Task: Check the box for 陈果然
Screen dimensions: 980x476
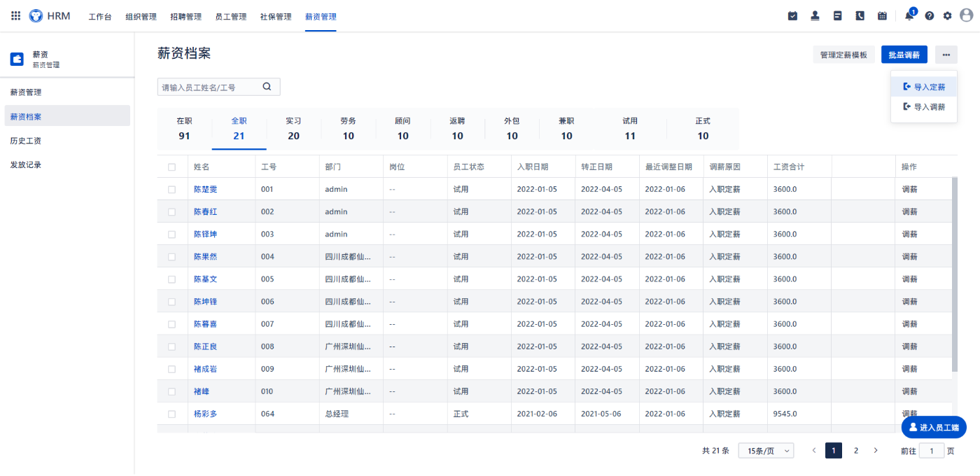Action: coord(172,257)
